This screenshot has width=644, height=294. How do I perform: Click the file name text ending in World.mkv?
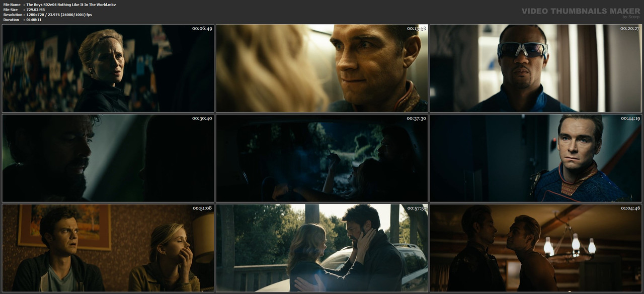tap(71, 5)
